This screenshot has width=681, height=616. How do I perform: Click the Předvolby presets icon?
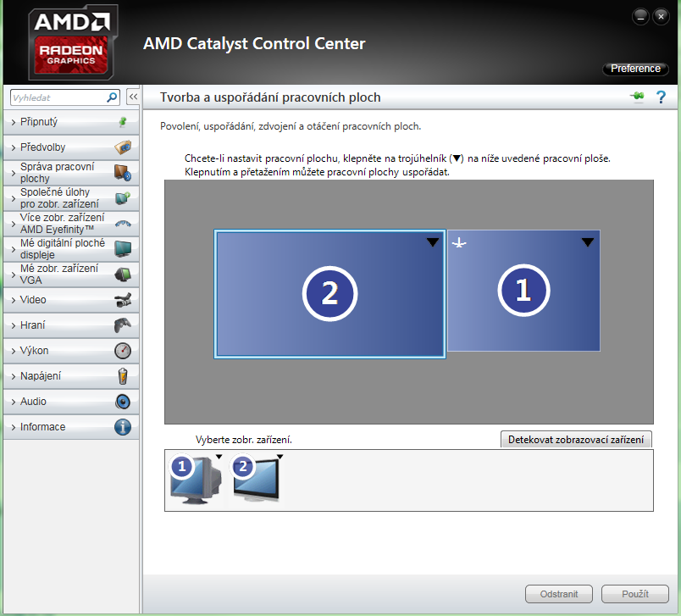tap(123, 147)
